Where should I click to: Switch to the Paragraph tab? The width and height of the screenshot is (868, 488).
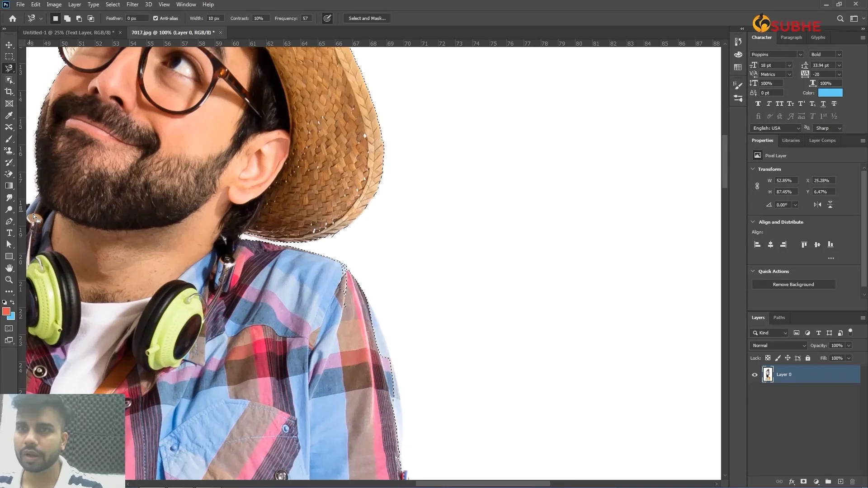click(791, 38)
